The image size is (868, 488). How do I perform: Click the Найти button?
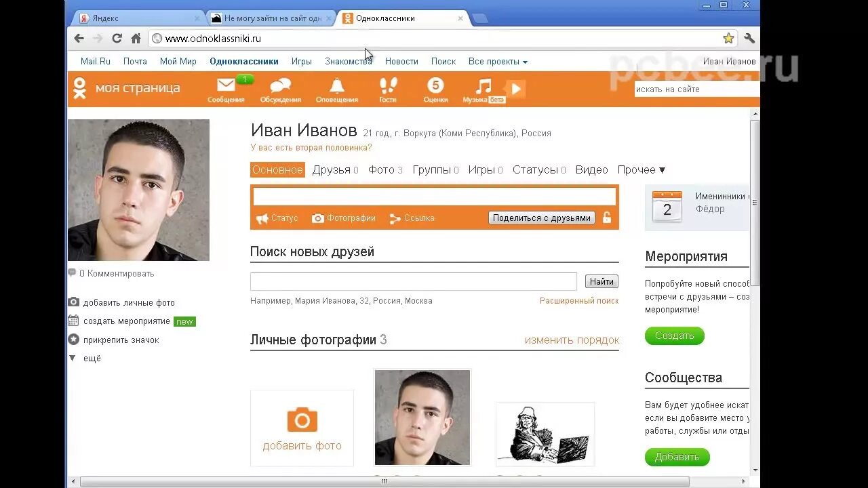point(601,281)
